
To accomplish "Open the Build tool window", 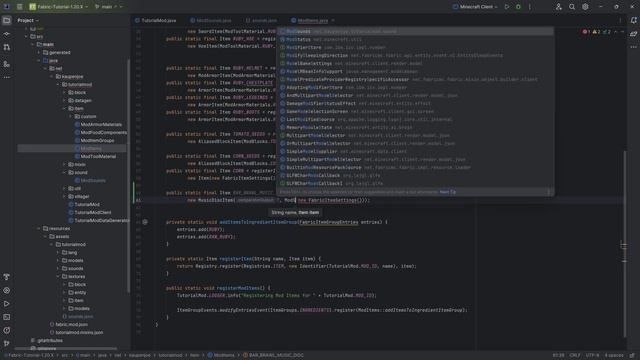I will [7, 277].
